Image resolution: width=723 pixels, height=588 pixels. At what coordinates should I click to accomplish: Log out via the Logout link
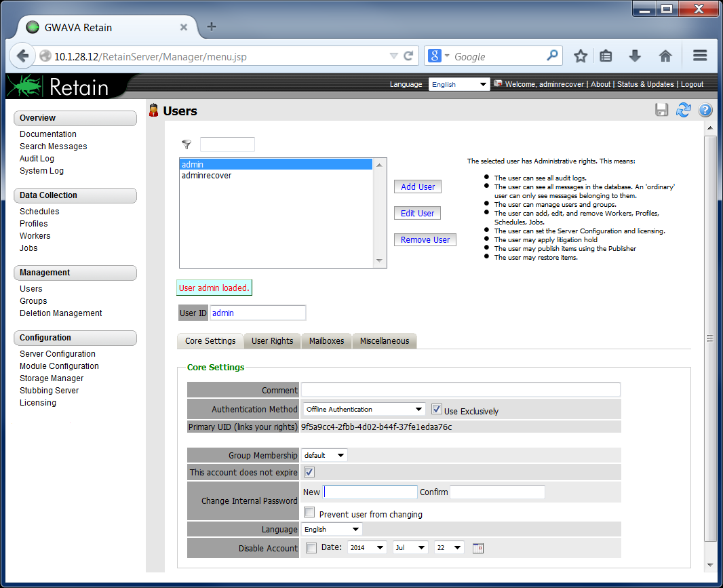point(692,84)
